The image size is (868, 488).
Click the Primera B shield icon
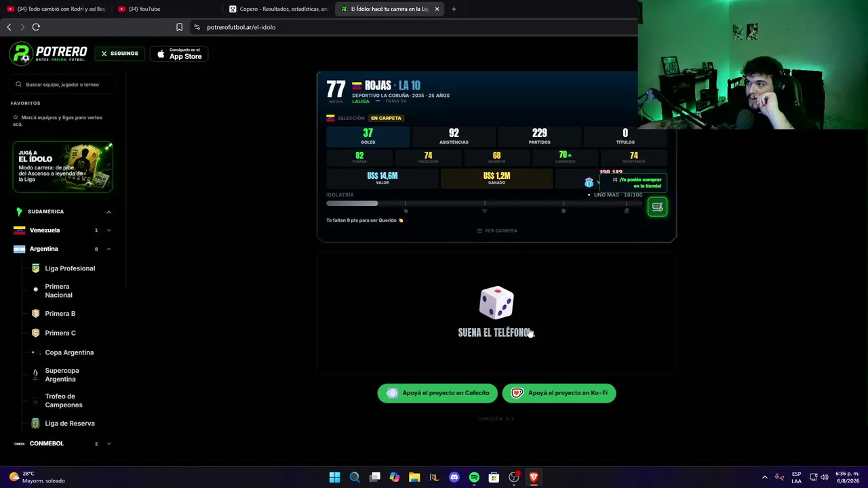click(35, 314)
